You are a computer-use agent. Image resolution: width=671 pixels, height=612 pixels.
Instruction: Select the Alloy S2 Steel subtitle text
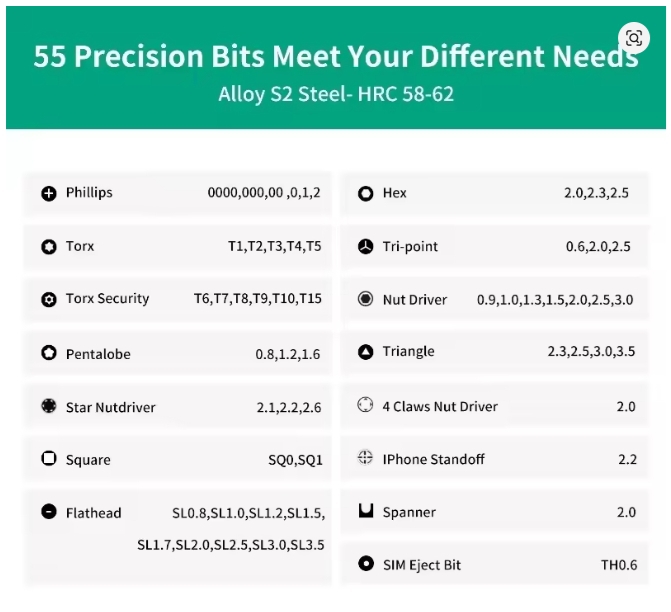point(336,94)
